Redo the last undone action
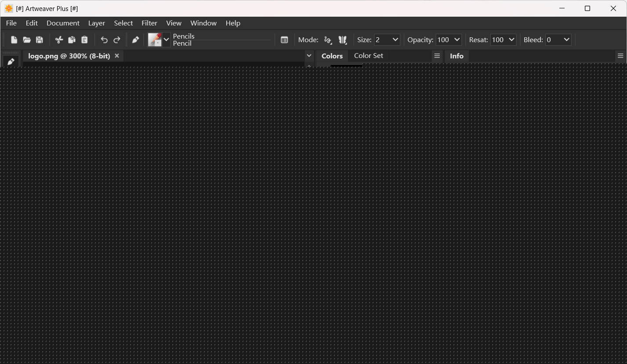Image resolution: width=627 pixels, height=364 pixels. 117,40
